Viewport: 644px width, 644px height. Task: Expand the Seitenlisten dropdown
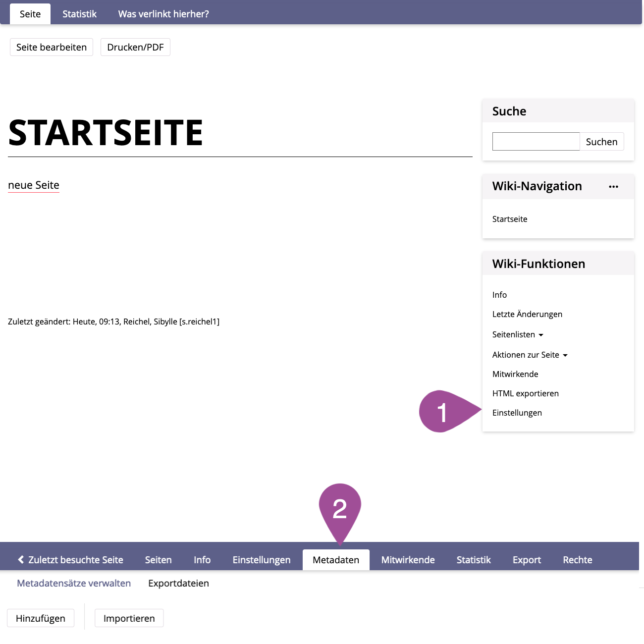point(518,335)
